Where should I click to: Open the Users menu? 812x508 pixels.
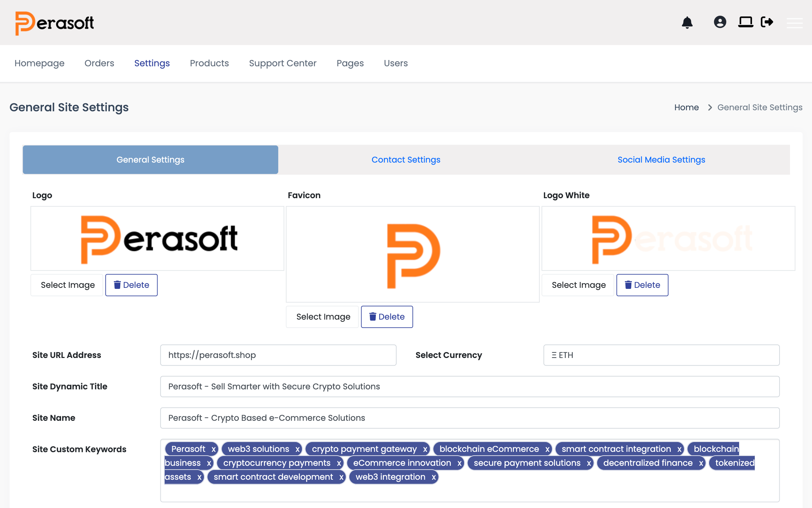(396, 63)
